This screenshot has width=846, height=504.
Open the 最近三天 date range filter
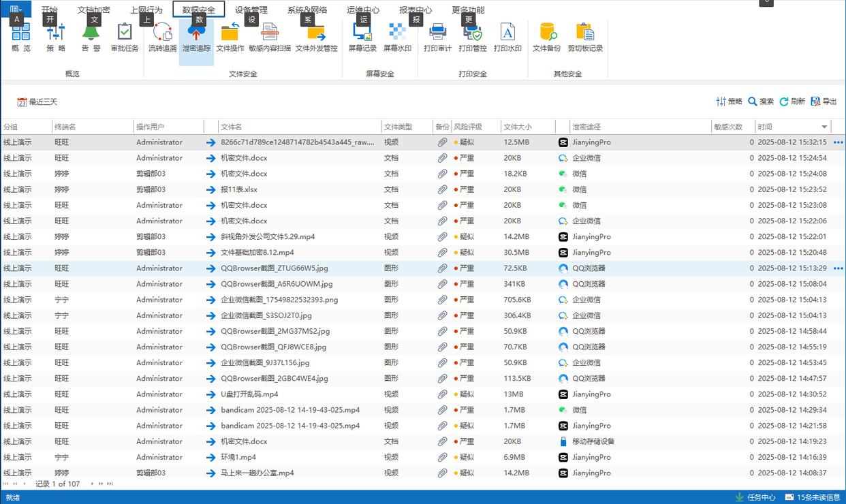coord(37,102)
